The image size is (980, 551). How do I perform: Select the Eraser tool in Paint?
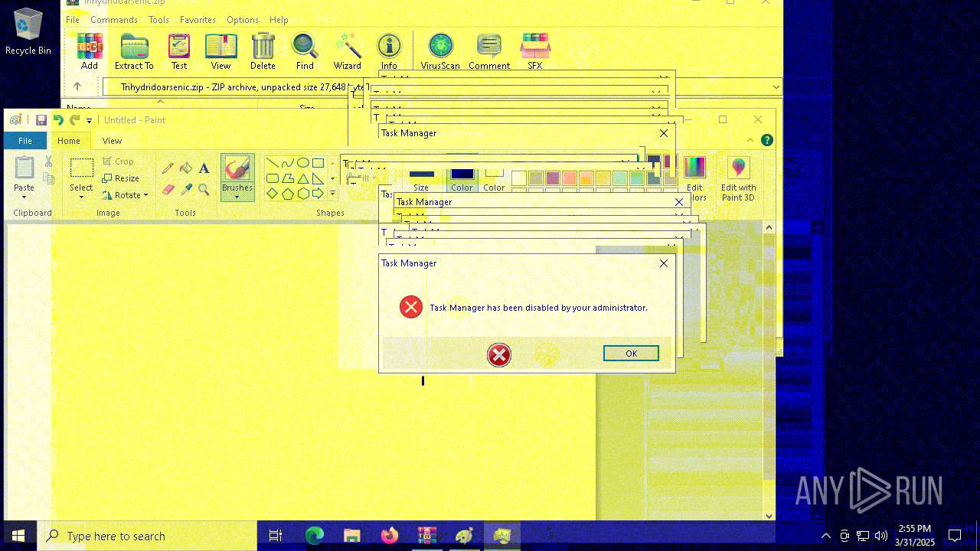tap(168, 189)
